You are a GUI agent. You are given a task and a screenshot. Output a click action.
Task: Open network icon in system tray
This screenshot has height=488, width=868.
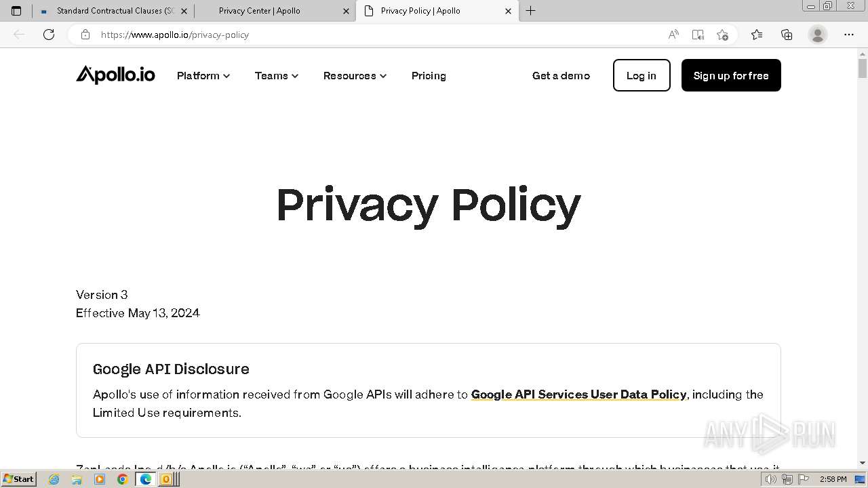[787, 479]
